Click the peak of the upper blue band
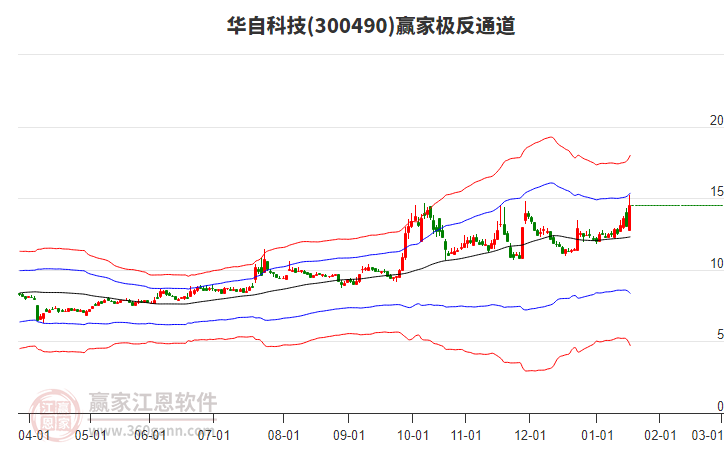Screen dimensions: 726x450 coord(551,183)
